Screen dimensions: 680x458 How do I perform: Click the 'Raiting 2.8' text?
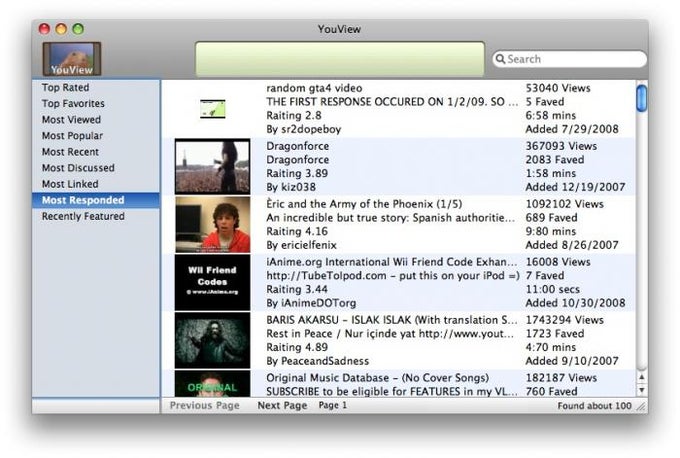(x=294, y=115)
